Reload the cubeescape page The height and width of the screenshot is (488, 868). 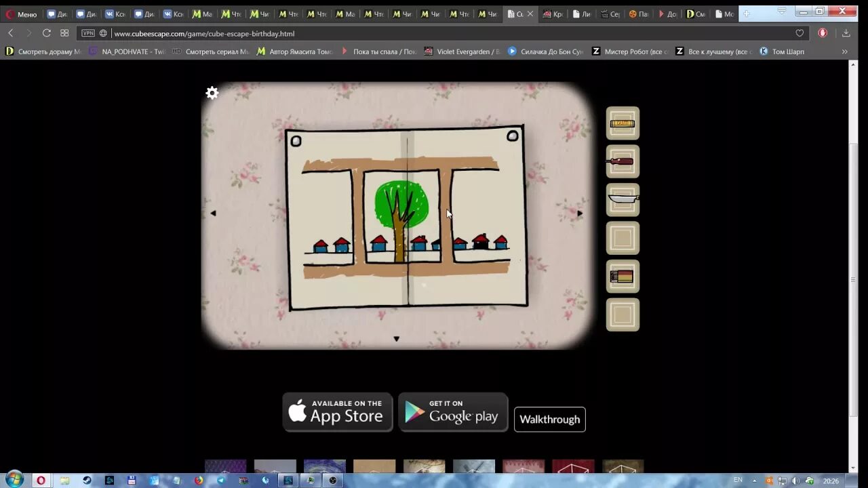click(x=46, y=33)
